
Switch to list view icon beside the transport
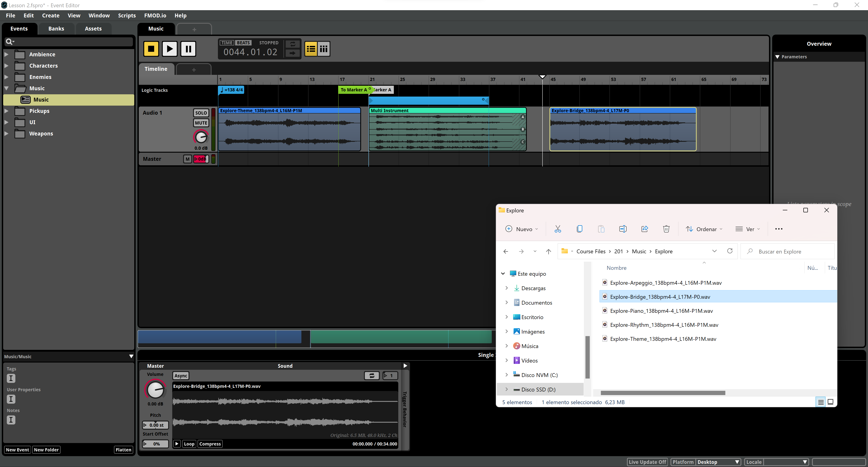(311, 49)
